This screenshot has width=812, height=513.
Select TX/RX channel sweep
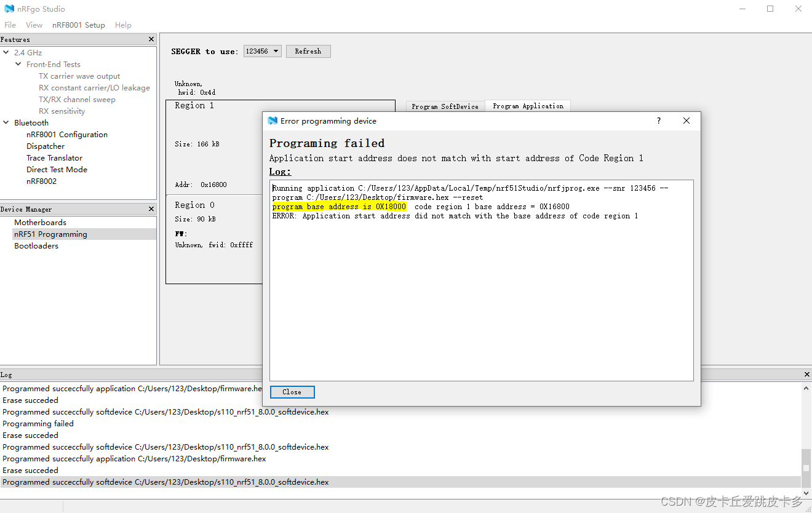click(x=77, y=100)
